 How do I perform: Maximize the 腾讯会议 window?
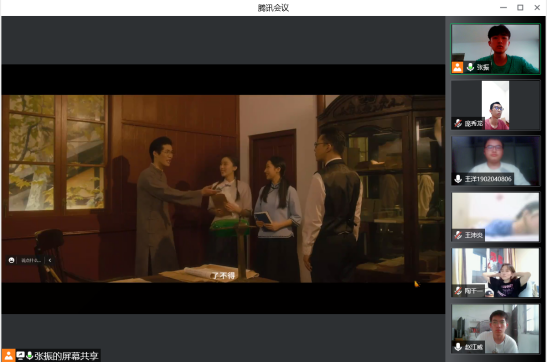[520, 7]
